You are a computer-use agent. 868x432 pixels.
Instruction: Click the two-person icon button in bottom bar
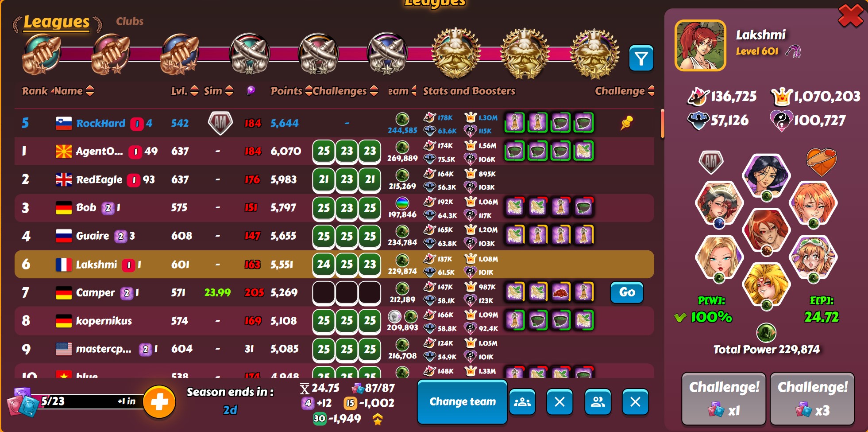pyautogui.click(x=598, y=402)
